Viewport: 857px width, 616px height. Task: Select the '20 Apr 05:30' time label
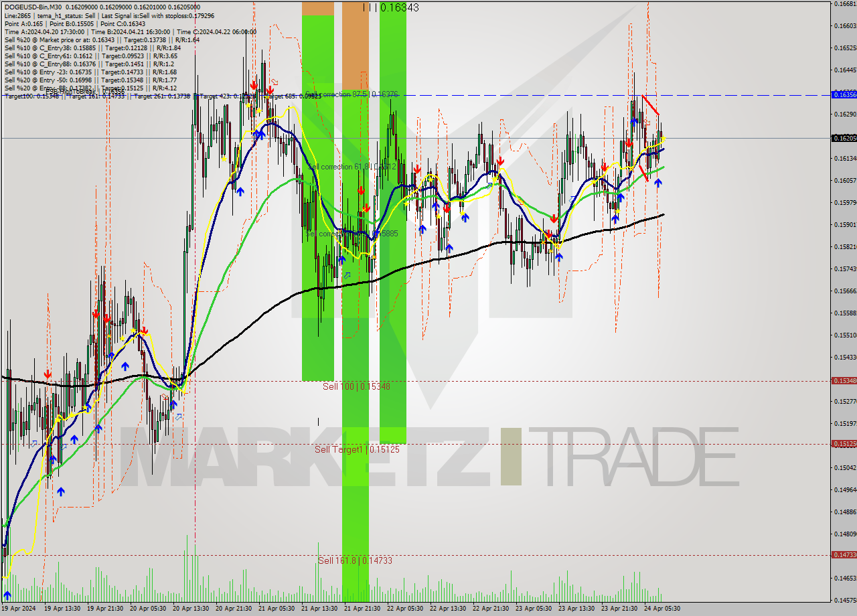coord(147,609)
